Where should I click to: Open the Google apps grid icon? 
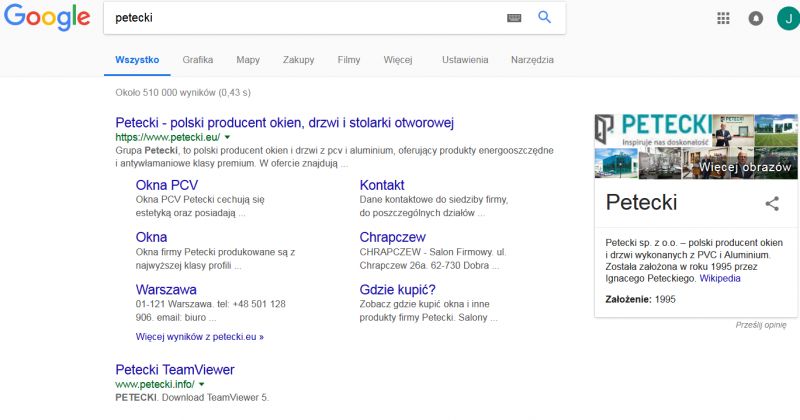723,18
